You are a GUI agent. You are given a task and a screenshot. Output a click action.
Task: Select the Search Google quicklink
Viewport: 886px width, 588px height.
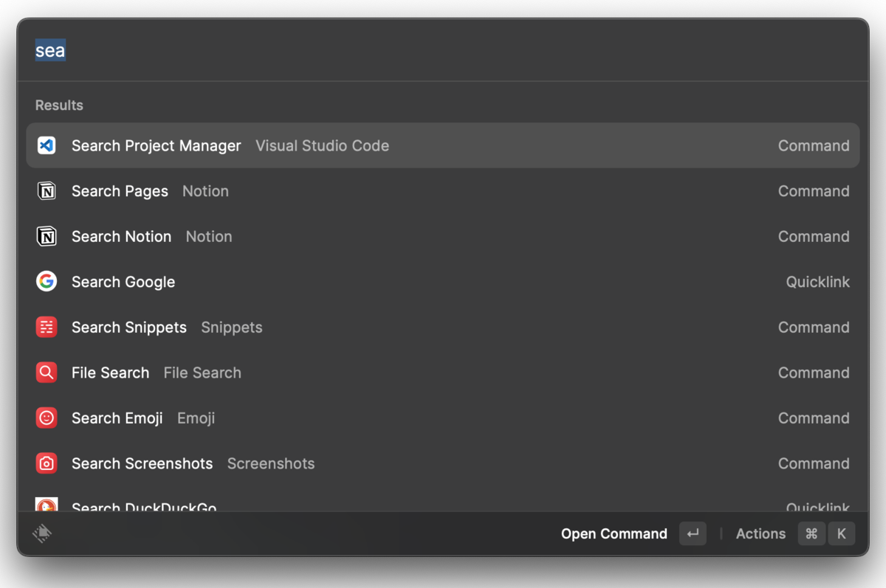pyautogui.click(x=443, y=282)
